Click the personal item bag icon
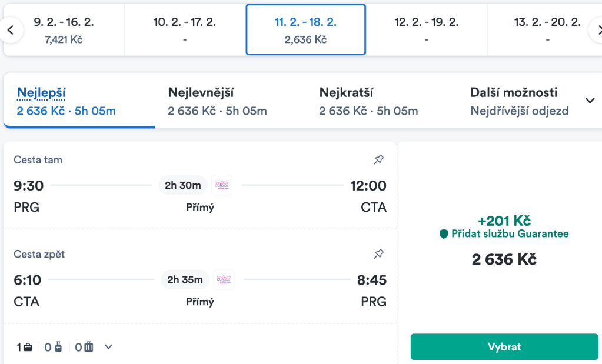The image size is (602, 364). 28,347
